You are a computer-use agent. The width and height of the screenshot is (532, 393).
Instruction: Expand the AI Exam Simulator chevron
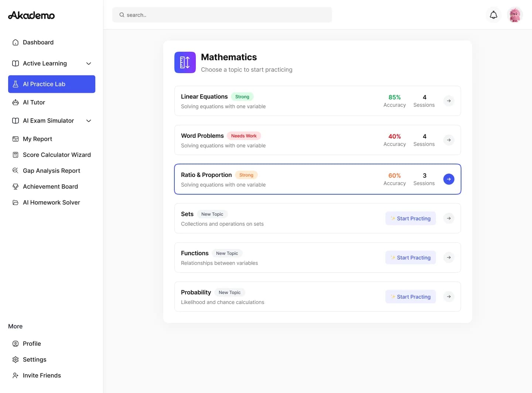click(89, 121)
